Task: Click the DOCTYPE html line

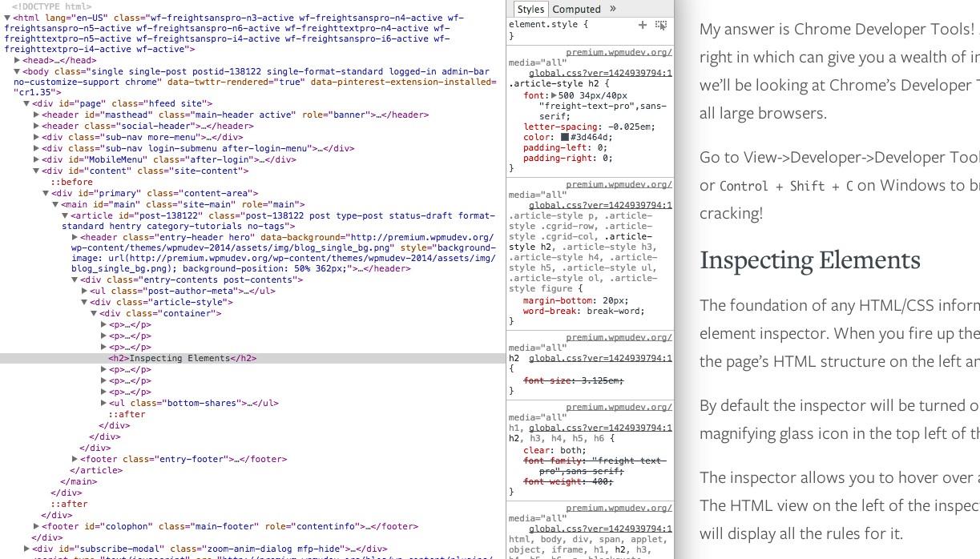Action: pos(51,6)
